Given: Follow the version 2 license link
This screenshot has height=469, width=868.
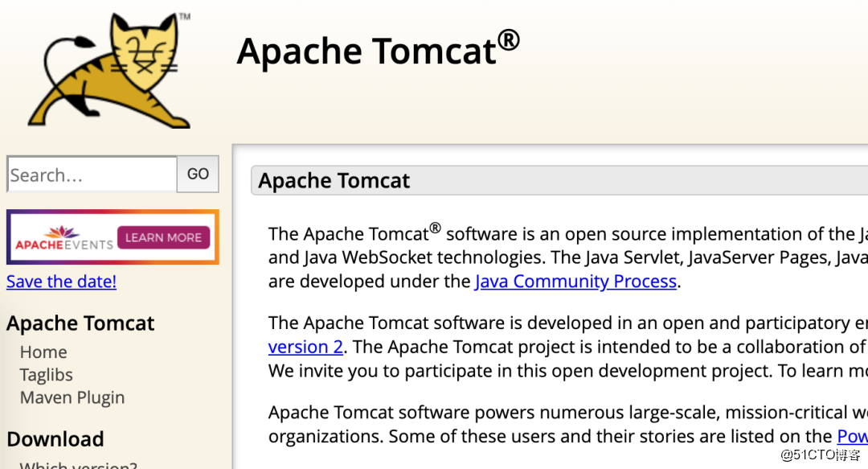Looking at the screenshot, I should [x=305, y=347].
